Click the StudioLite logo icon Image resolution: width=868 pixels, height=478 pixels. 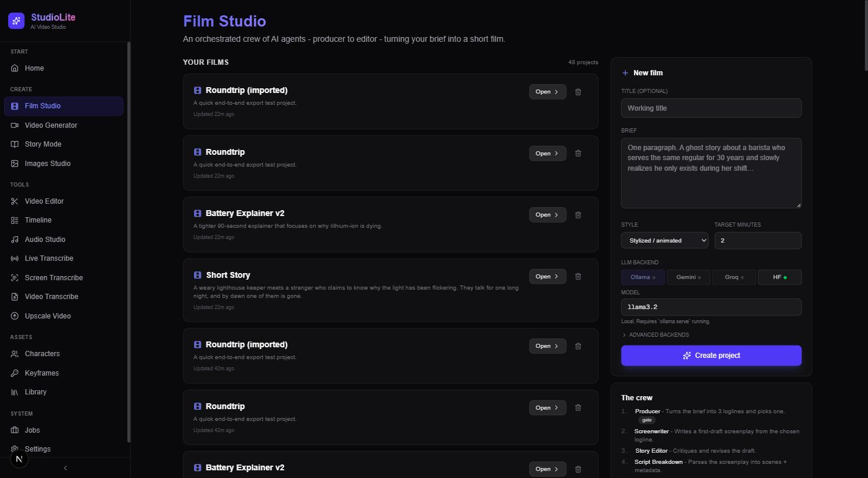[x=16, y=21]
